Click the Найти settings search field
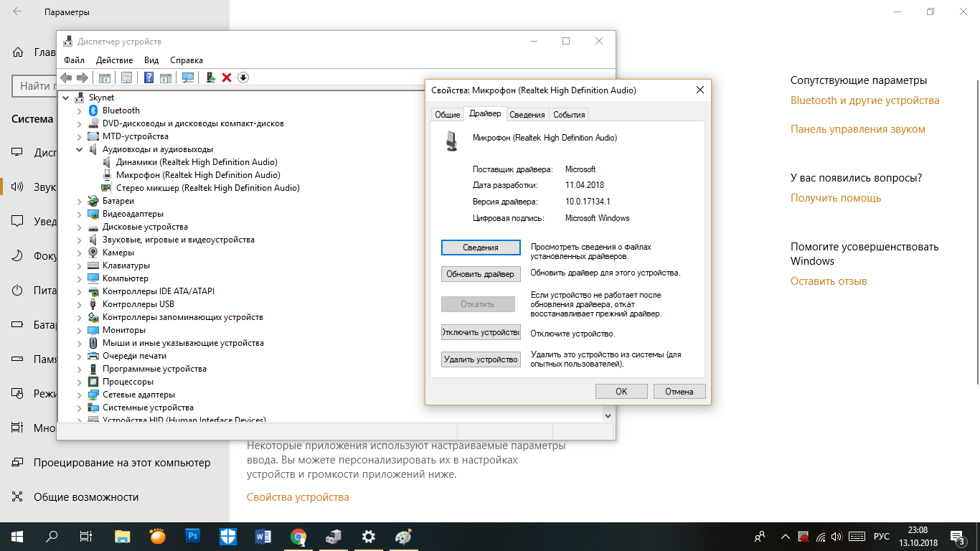The image size is (980, 551). click(x=34, y=86)
